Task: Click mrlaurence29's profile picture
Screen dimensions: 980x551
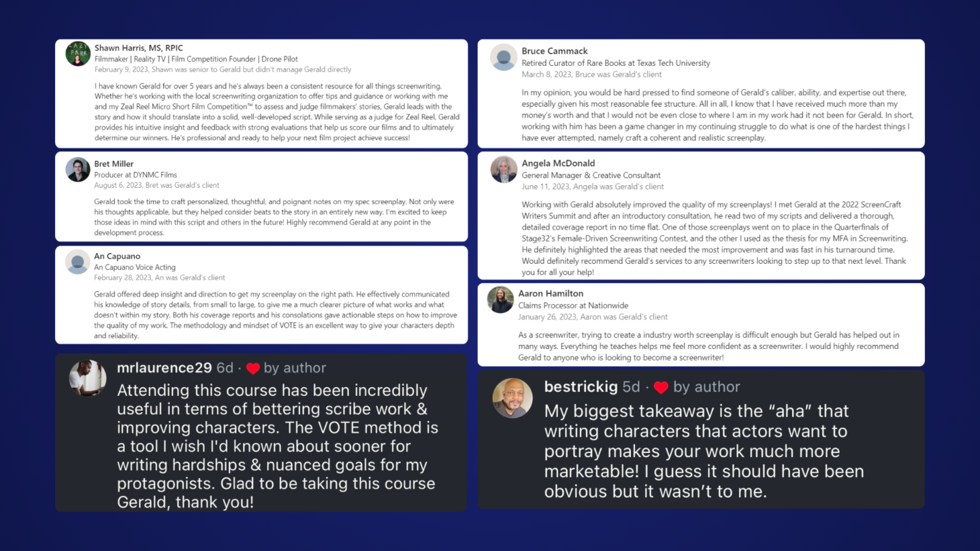Action: tap(88, 378)
